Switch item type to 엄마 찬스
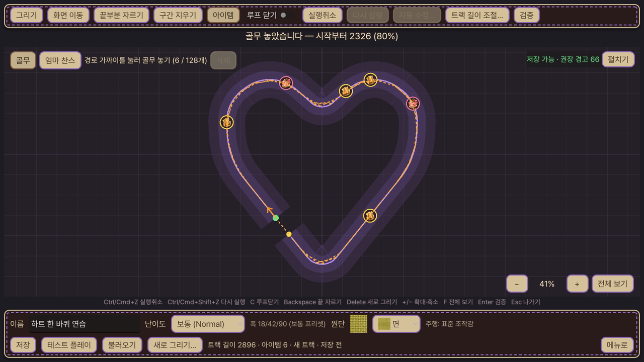 pos(60,60)
